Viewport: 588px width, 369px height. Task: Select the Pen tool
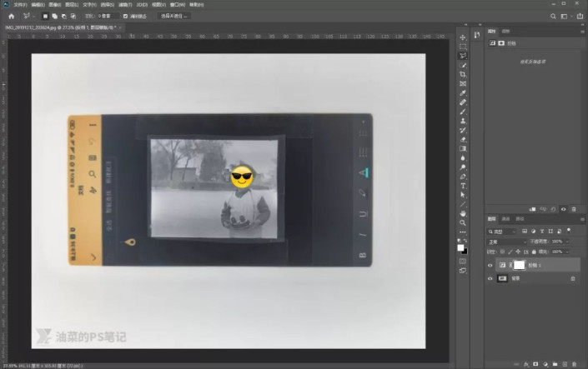point(463,177)
